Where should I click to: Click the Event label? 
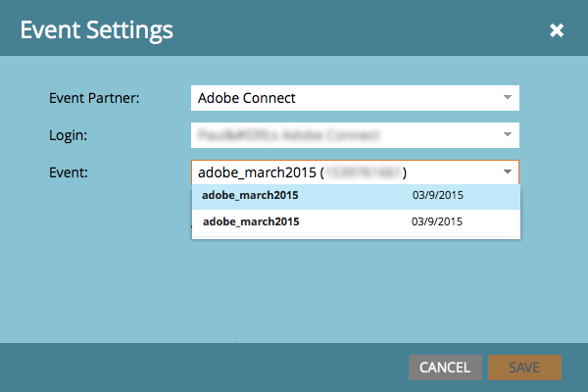tap(68, 172)
